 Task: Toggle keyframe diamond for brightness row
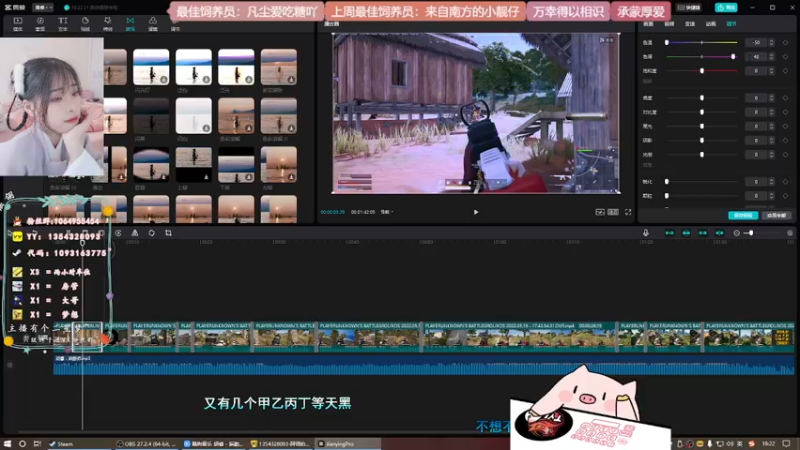click(785, 98)
